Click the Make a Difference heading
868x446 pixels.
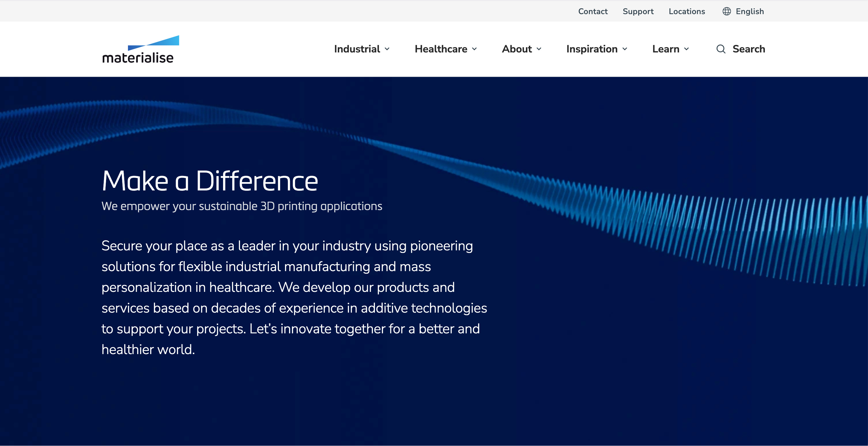click(210, 181)
